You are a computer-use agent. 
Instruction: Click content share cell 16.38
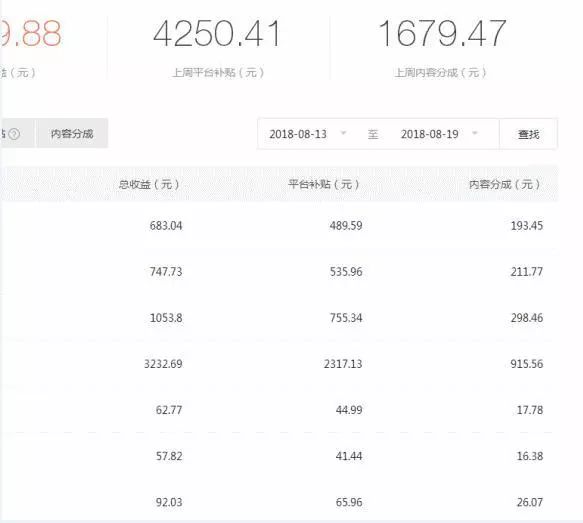tap(530, 456)
